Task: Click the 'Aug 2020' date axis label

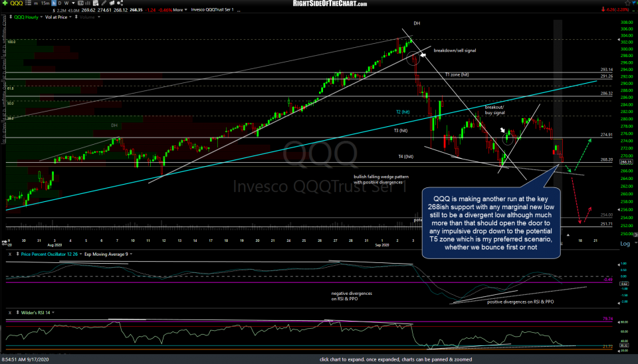Action: (x=54, y=245)
